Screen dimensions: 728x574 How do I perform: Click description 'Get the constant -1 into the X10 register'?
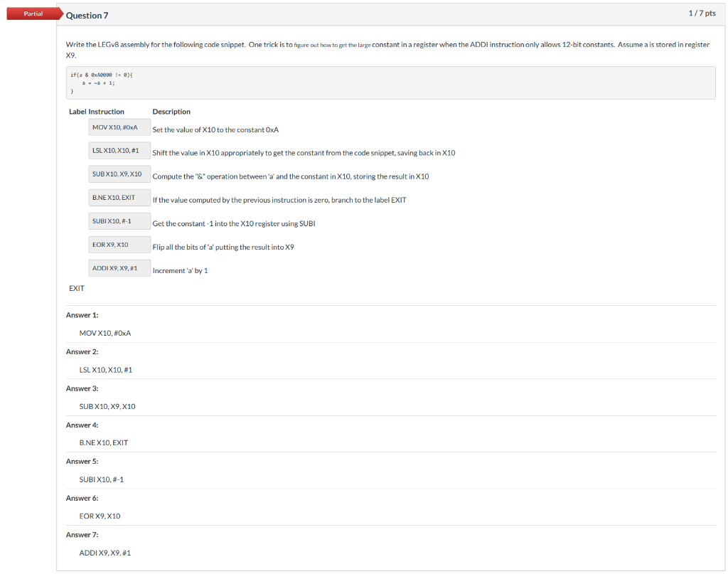point(233,224)
